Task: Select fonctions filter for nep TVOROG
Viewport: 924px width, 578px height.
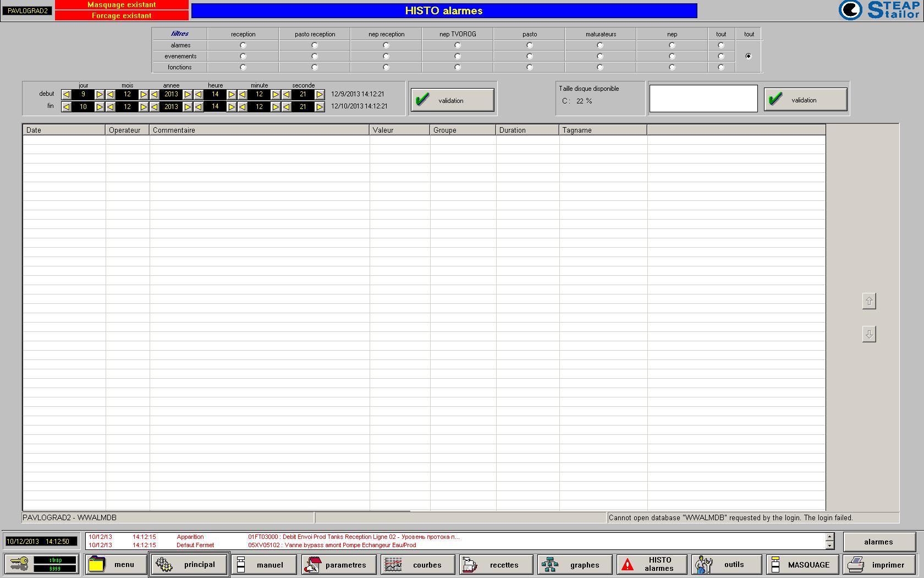Action: (458, 67)
